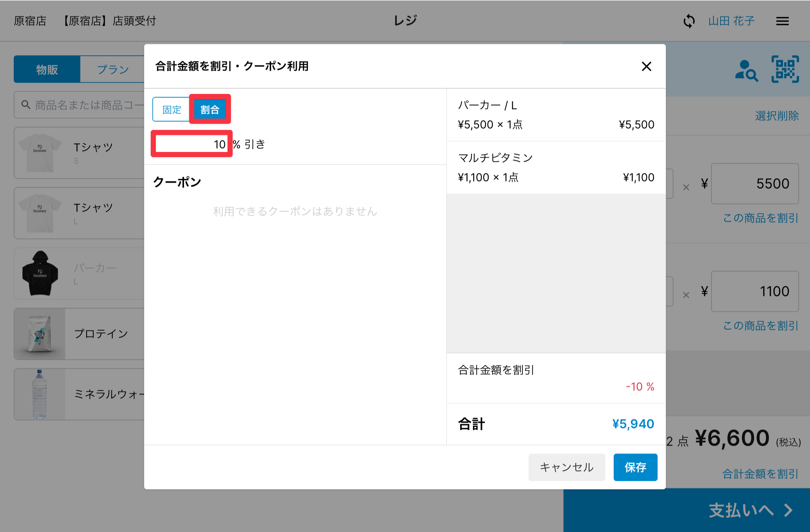Remove the 1100 yen item with ×
Viewport: 810px width, 532px height.
pos(686,295)
